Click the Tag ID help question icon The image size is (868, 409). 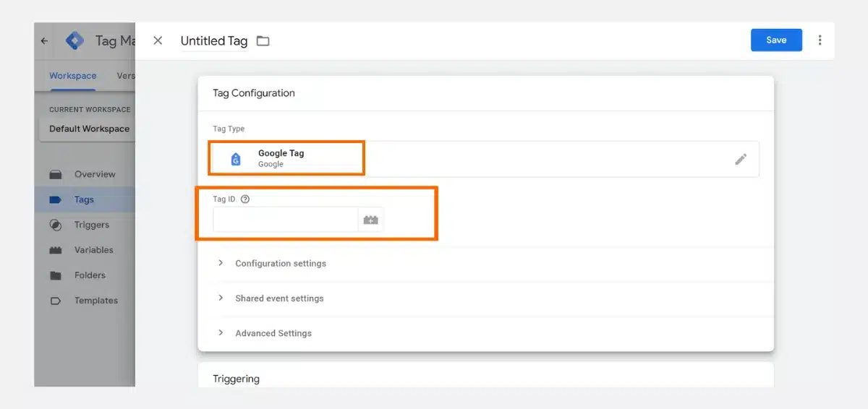click(x=244, y=199)
